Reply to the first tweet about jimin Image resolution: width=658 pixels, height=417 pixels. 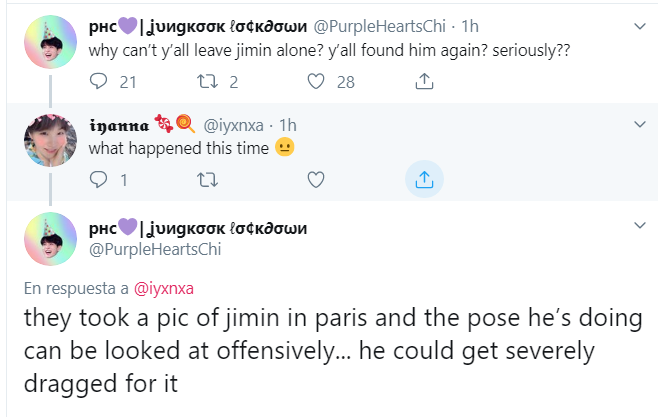[x=98, y=82]
